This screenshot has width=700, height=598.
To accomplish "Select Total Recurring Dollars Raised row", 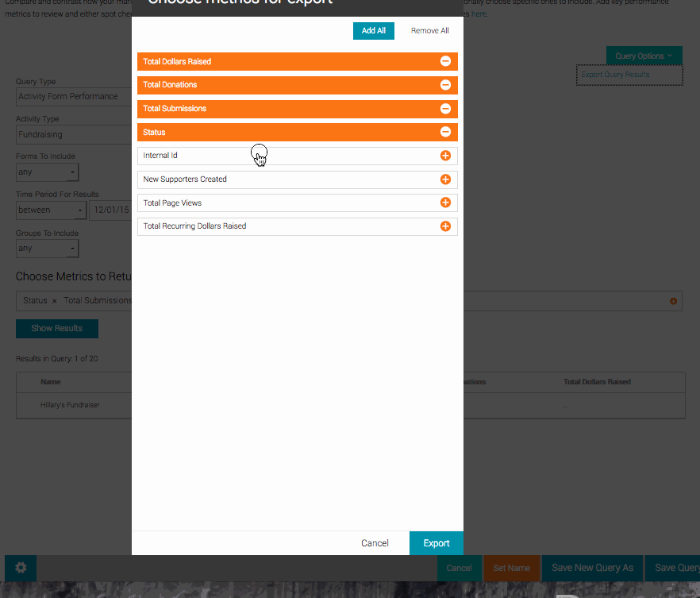I will 298,226.
